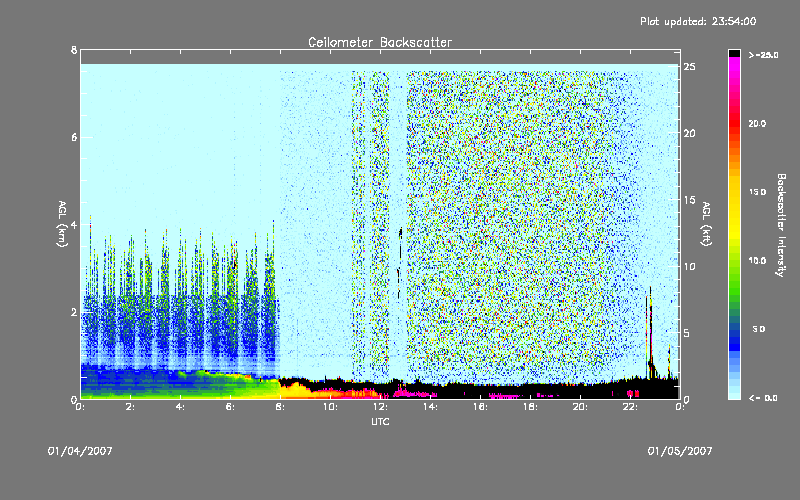Viewport: 800px width, 500px height.
Task: Click the red band near 20.0 on colorbar
Action: [734, 122]
